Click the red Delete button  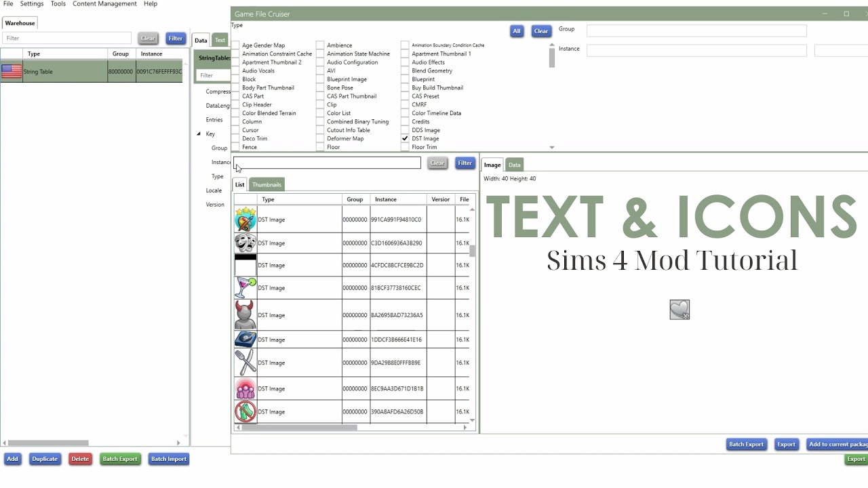point(80,459)
